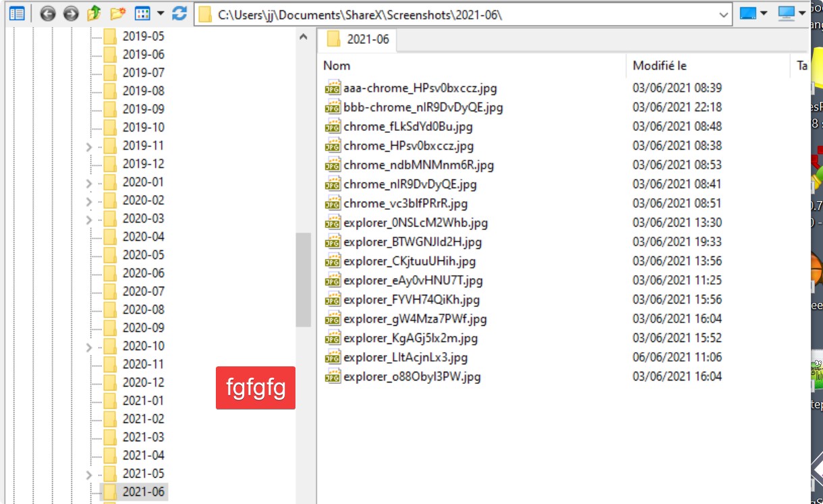Open the view mode dropdown arrow
Viewport: 823px width, 504px height.
(x=161, y=13)
